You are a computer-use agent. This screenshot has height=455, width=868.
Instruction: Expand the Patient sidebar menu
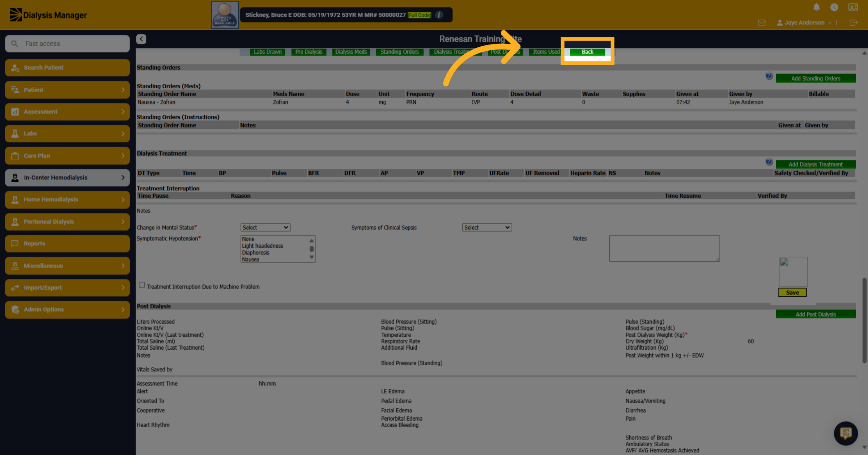coord(67,90)
